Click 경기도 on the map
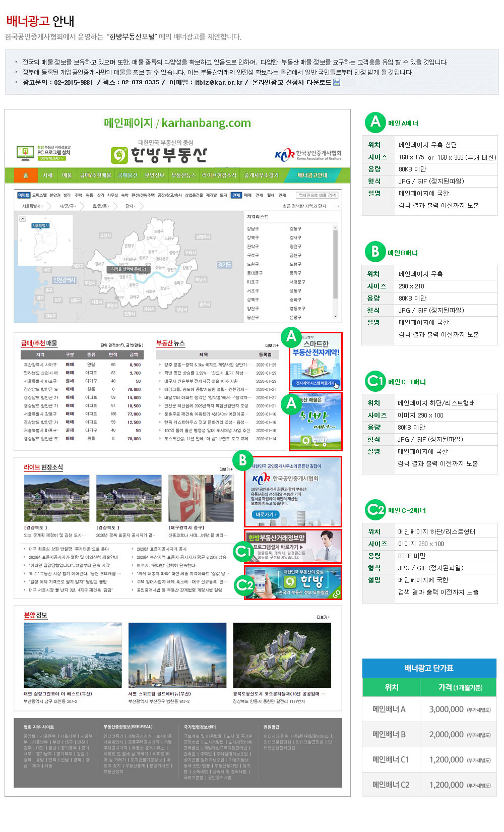 tap(225, 265)
